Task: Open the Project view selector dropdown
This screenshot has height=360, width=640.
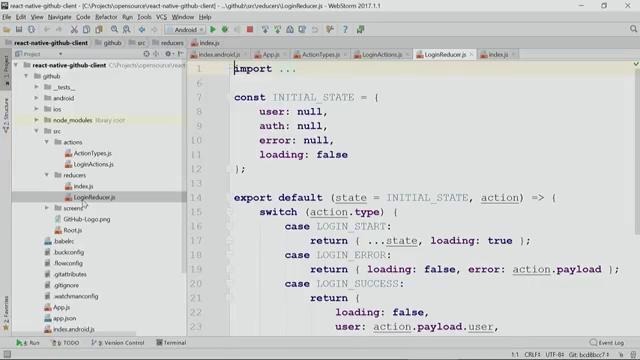Action: 39,54
